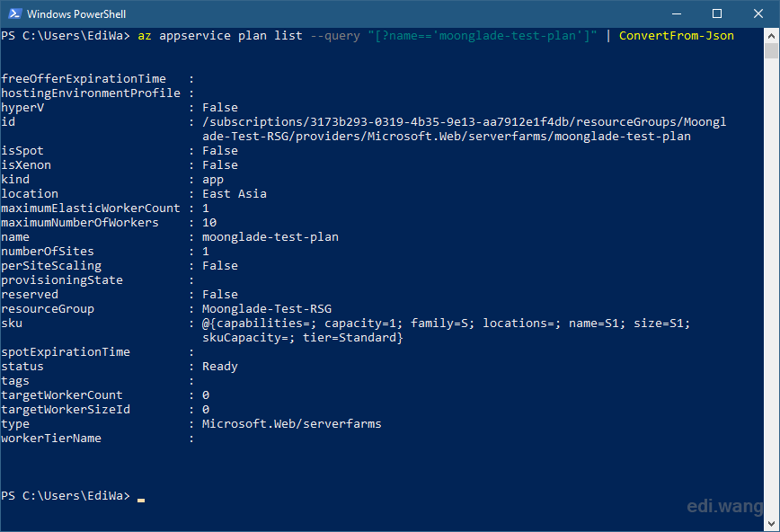
Task: Maximize the PowerShell window
Action: click(x=717, y=13)
